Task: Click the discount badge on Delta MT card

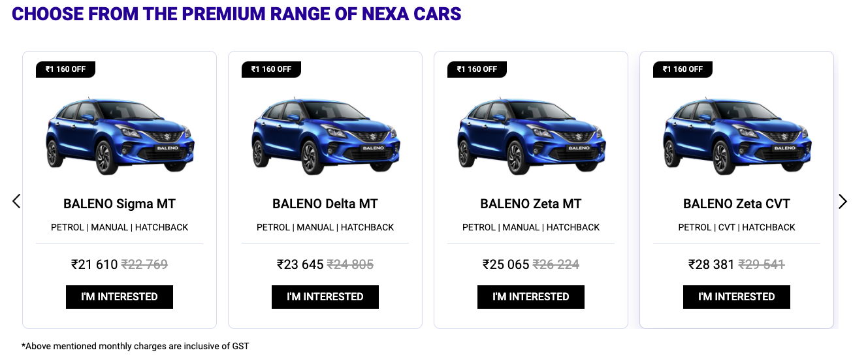Action: tap(271, 69)
